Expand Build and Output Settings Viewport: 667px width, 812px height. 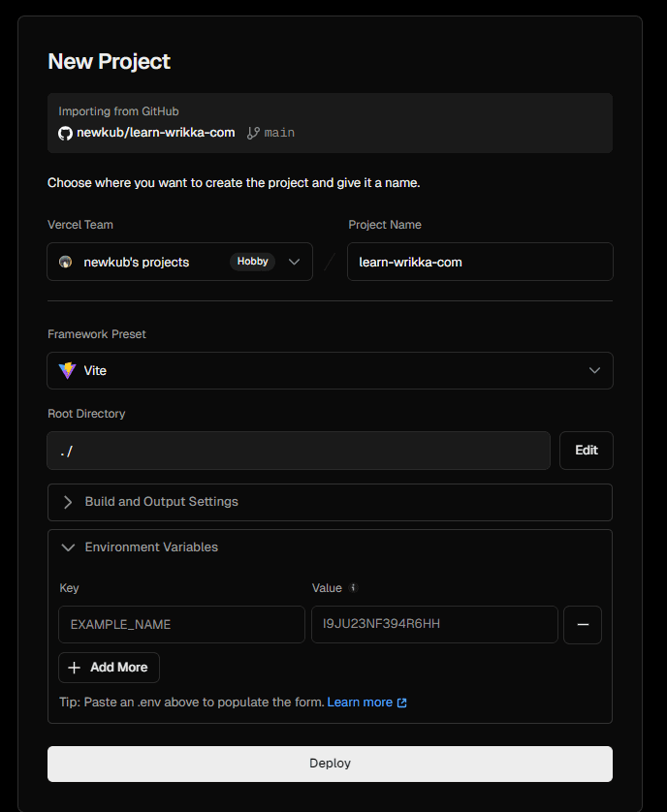coord(331,502)
